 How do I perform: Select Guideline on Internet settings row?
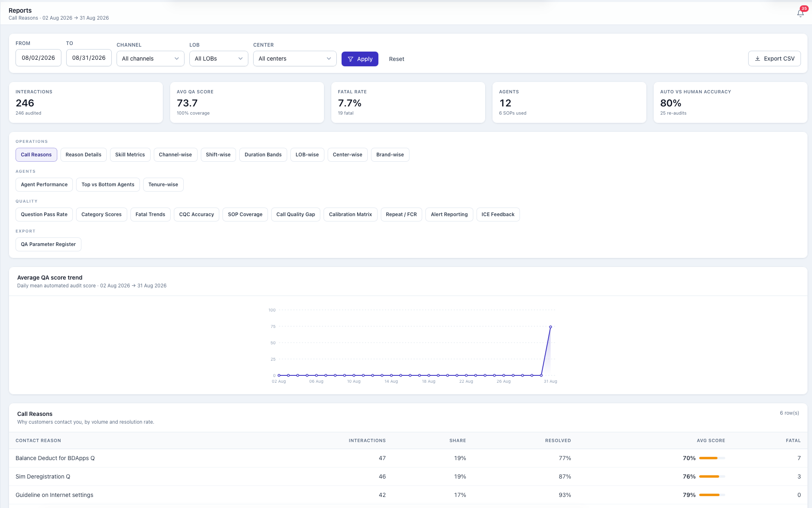click(408, 495)
